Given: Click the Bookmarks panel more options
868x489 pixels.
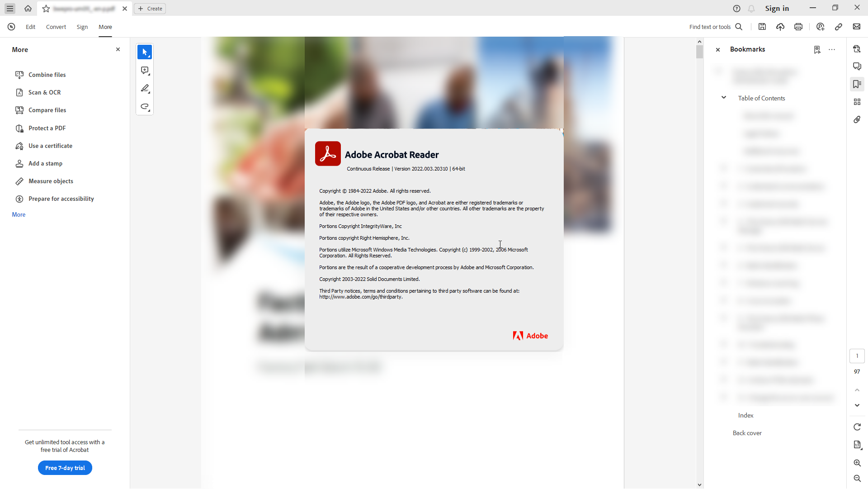Looking at the screenshot, I should (x=832, y=49).
